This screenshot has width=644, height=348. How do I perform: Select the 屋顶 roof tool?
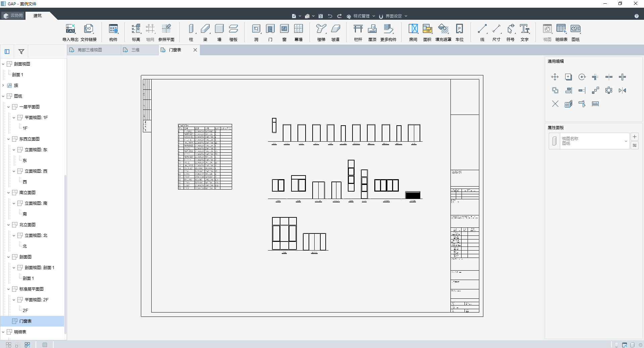click(x=372, y=32)
